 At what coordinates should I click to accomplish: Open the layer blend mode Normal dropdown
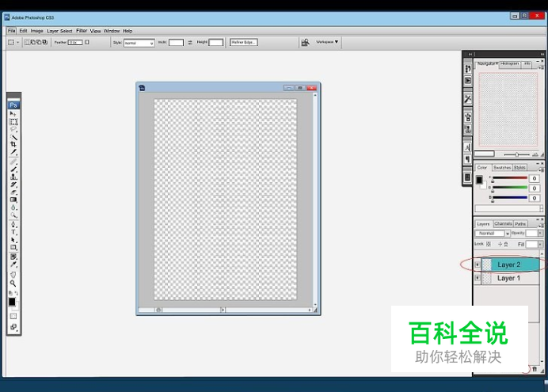pyautogui.click(x=493, y=233)
